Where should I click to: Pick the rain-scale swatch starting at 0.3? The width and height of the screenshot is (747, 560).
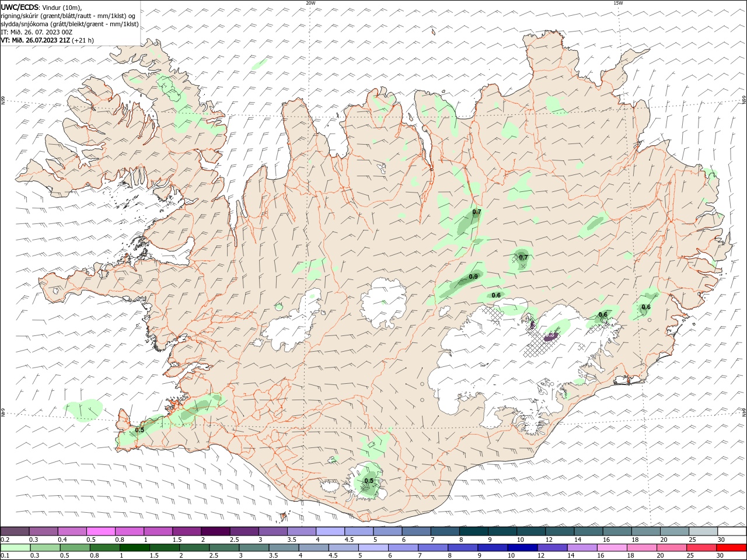(46, 548)
